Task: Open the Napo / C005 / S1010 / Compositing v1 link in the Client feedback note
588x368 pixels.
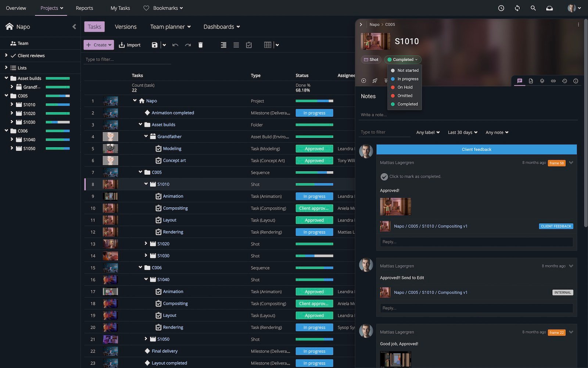Action: [x=430, y=226]
